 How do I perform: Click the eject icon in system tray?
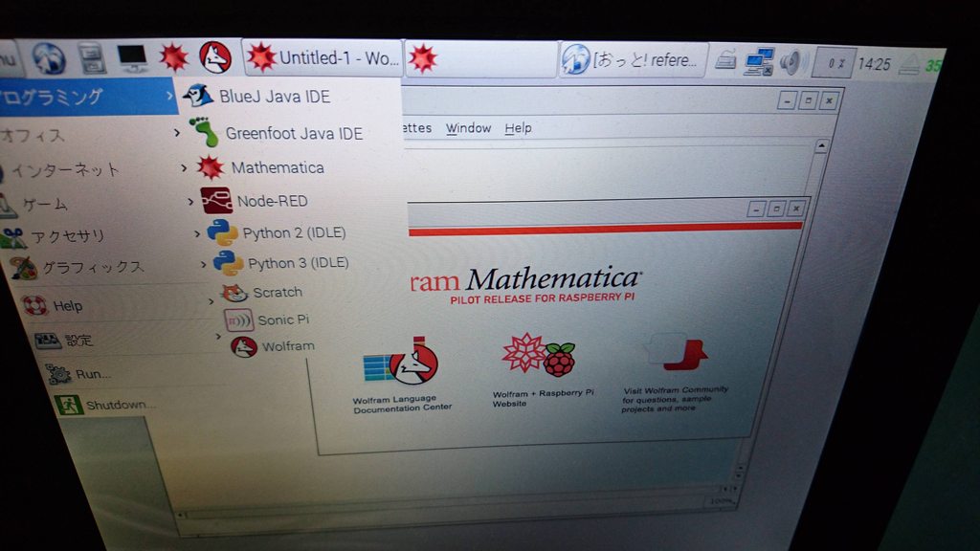[x=909, y=65]
